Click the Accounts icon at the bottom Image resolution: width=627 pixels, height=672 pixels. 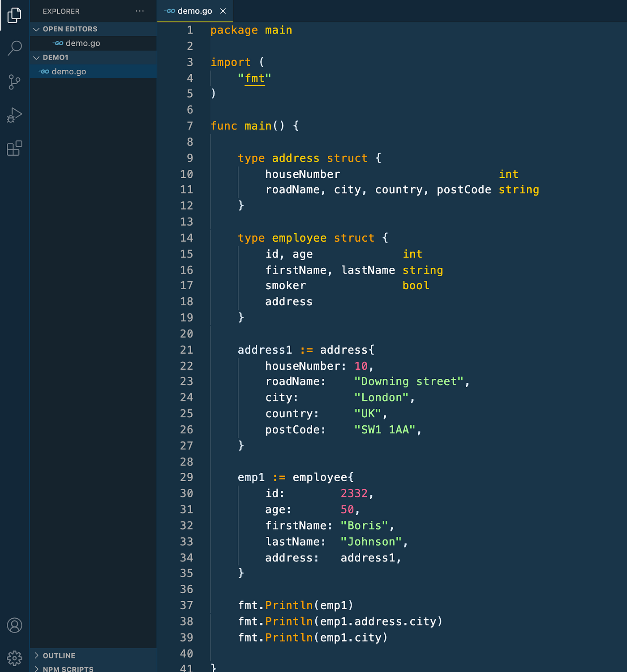pyautogui.click(x=15, y=625)
